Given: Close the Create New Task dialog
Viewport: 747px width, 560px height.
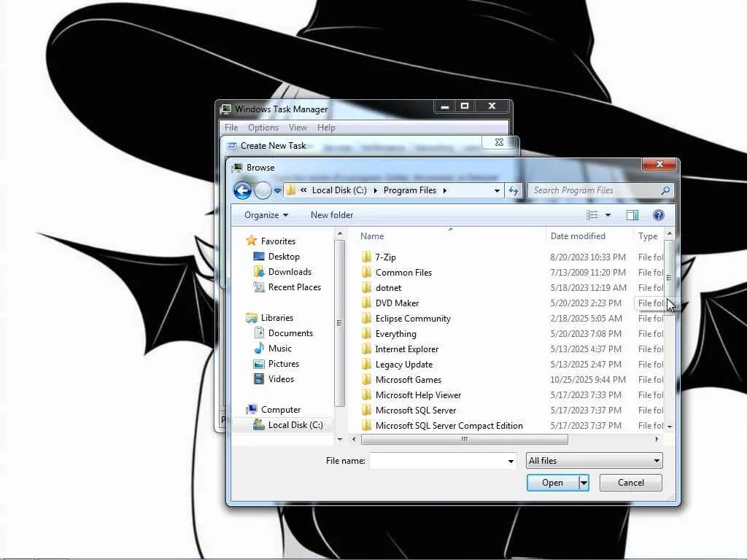Looking at the screenshot, I should (499, 142).
